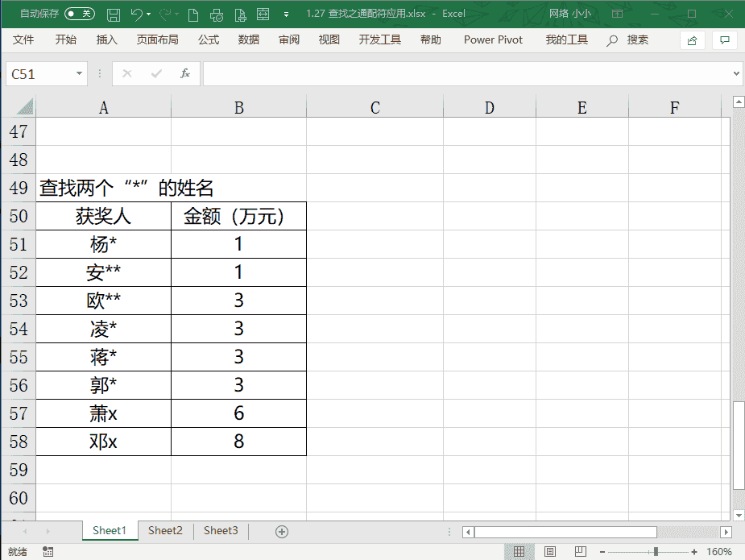Viewport: 745px width, 560px height.
Task: Click the macro recording icon in status bar
Action: 48,551
